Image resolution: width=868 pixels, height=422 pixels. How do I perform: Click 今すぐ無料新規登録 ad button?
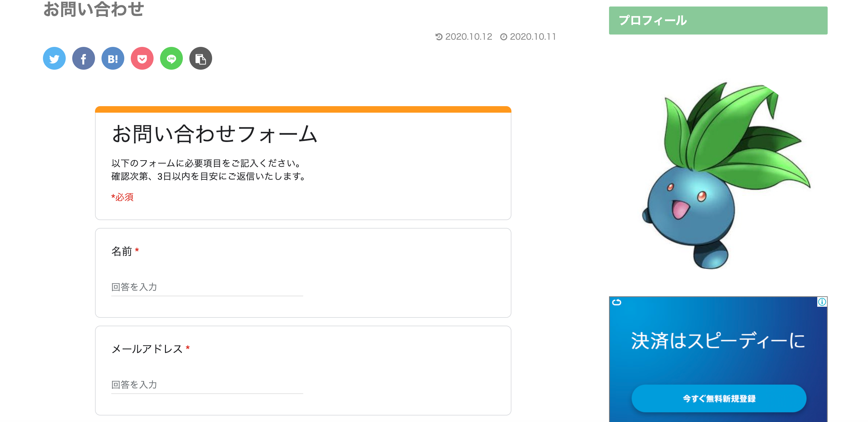tap(719, 398)
